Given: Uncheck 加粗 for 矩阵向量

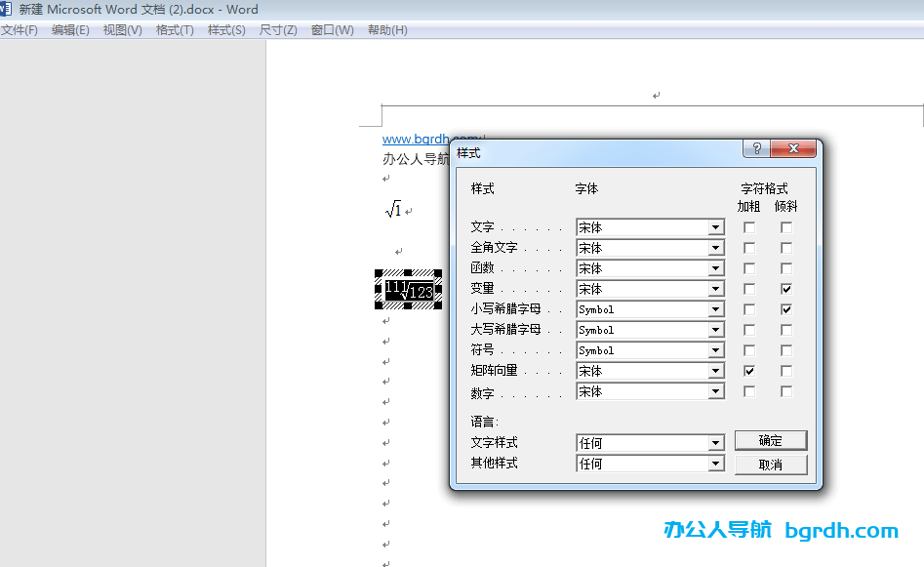Looking at the screenshot, I should pos(749,370).
